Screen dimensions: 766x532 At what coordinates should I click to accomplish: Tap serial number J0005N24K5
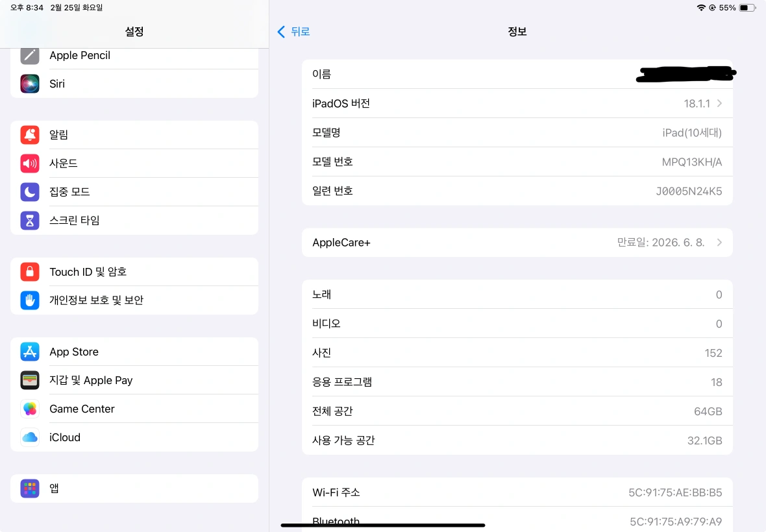click(x=689, y=191)
